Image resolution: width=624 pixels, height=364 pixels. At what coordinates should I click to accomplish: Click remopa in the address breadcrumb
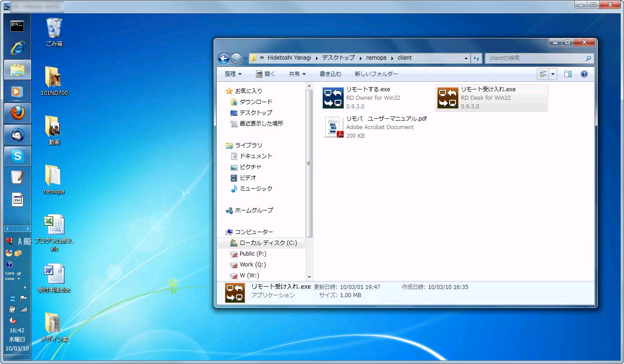coord(376,58)
